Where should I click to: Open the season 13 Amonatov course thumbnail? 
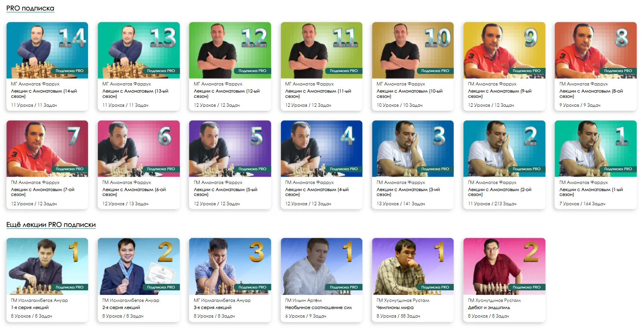coord(139,50)
